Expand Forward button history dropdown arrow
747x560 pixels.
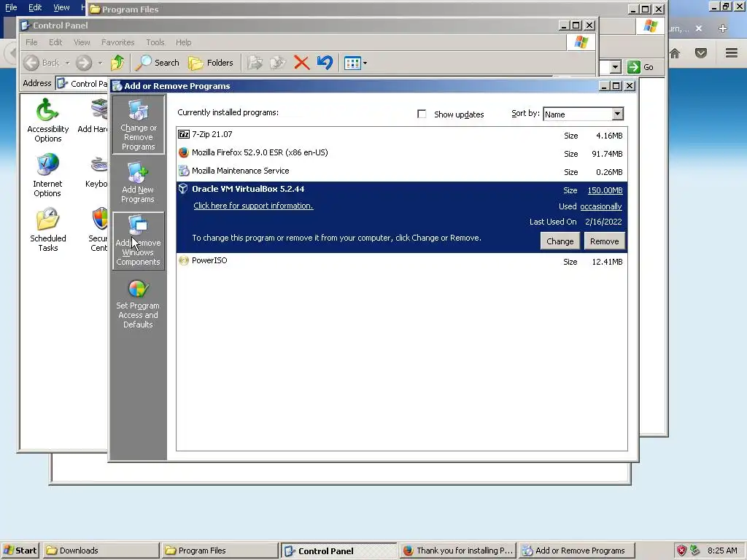(x=100, y=63)
